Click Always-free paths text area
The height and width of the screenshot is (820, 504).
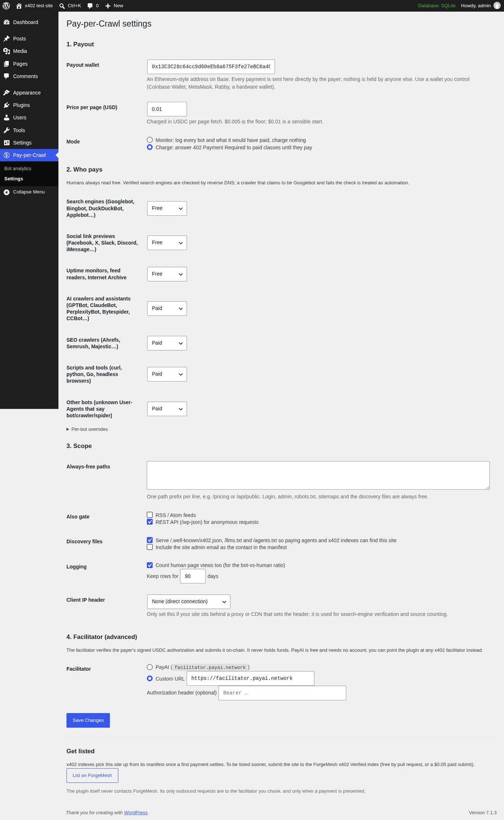(x=318, y=475)
